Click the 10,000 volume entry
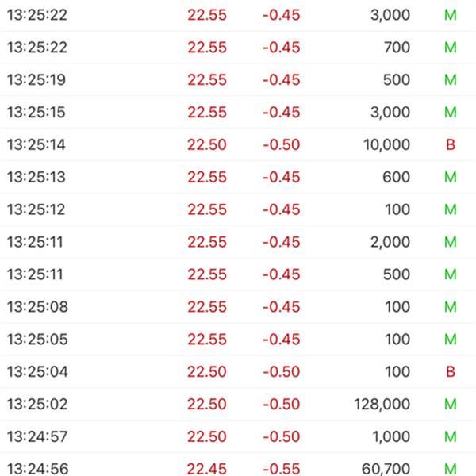The width and height of the screenshot is (476, 476). pos(385,144)
